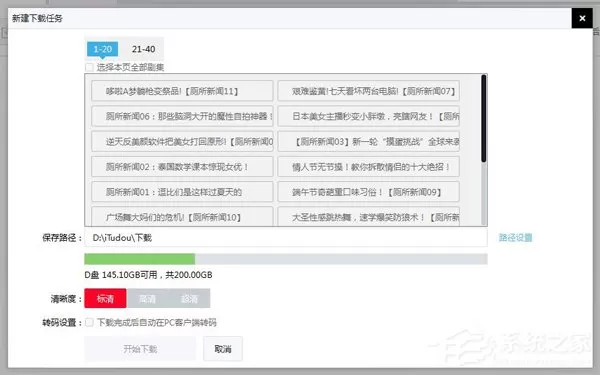
Task: Choose 标清 quality option
Action: click(x=105, y=298)
